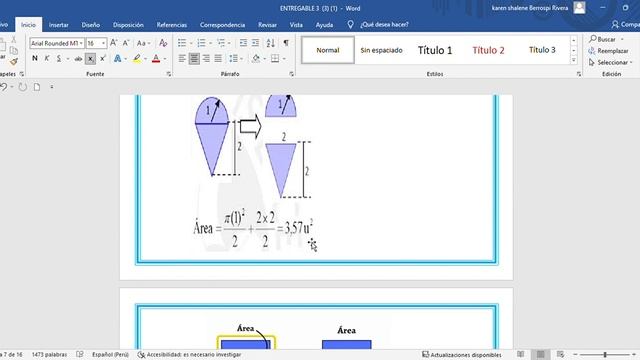
Task: Click the numbered list icon
Action: [201, 43]
